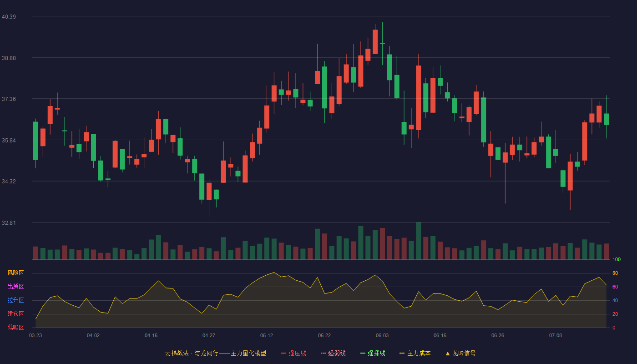Click the 20 indicator scale label
This screenshot has width=637, height=364.
tap(615, 314)
